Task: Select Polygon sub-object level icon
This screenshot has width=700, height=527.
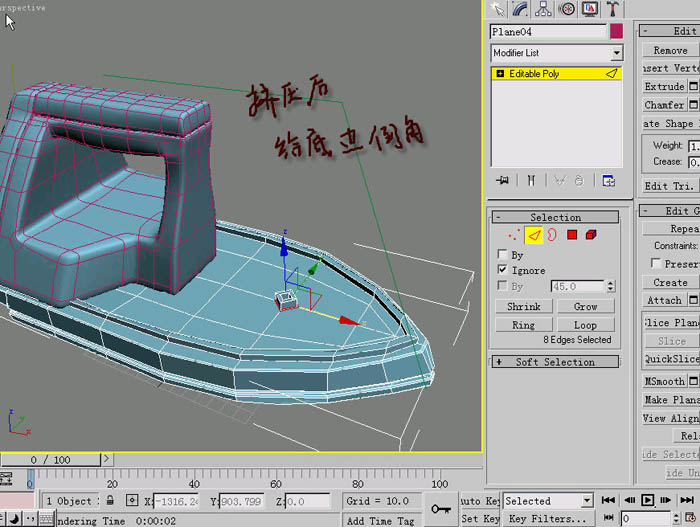Action: [x=572, y=235]
